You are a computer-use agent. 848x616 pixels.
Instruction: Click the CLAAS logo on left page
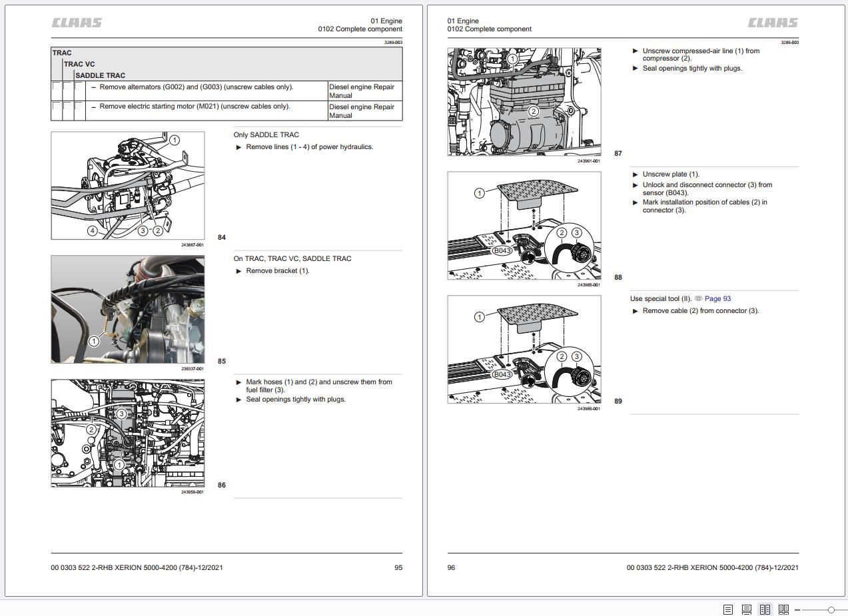click(x=77, y=23)
